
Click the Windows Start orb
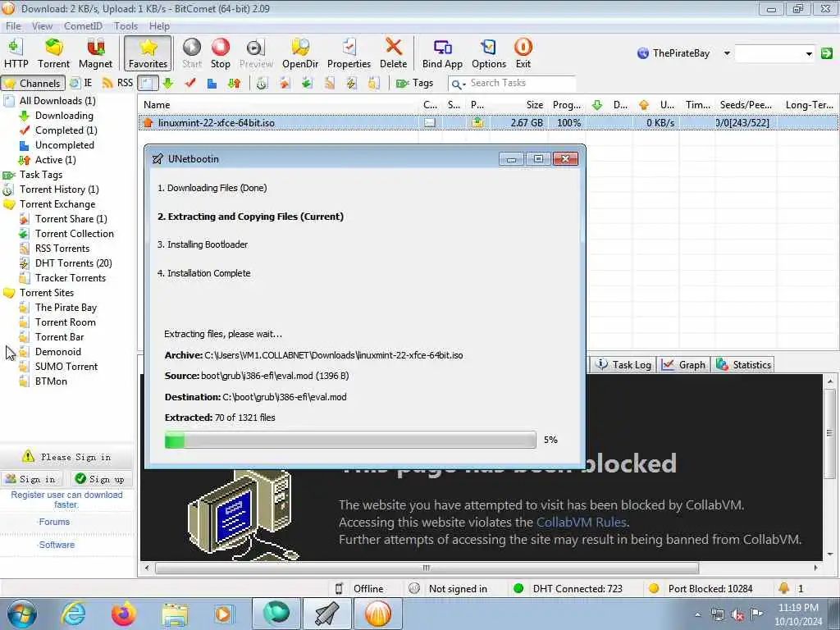pyautogui.click(x=22, y=614)
